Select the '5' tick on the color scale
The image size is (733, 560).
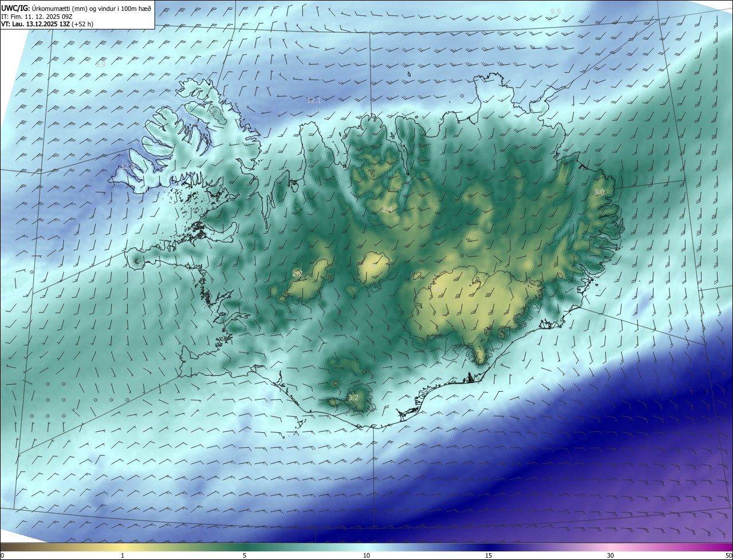coord(245,555)
